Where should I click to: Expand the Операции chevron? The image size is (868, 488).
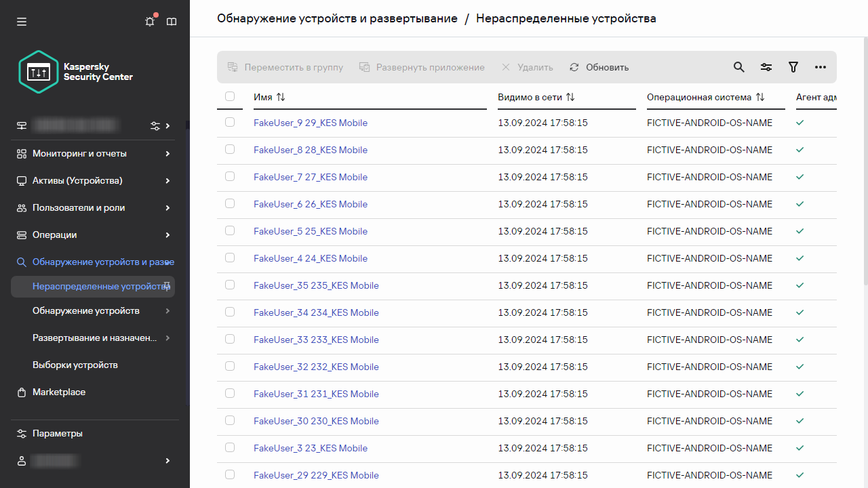(167, 235)
